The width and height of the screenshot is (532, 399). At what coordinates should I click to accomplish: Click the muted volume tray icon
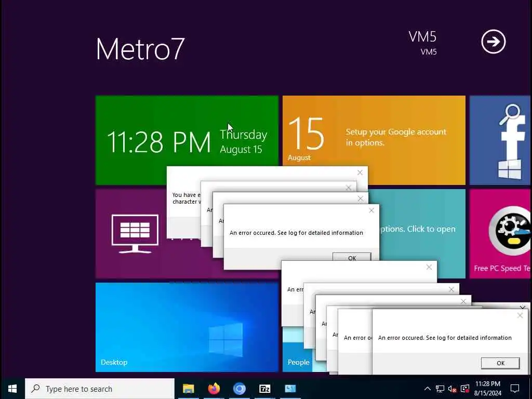(453, 389)
